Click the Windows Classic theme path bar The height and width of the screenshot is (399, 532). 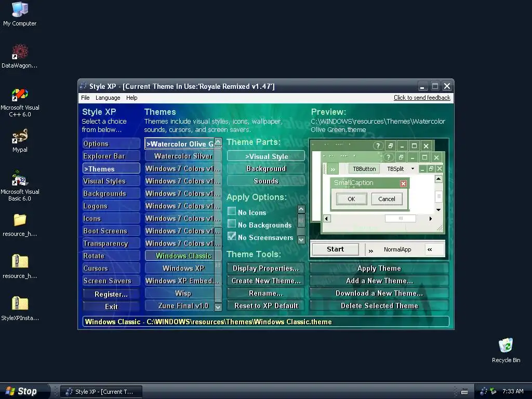coord(266,322)
